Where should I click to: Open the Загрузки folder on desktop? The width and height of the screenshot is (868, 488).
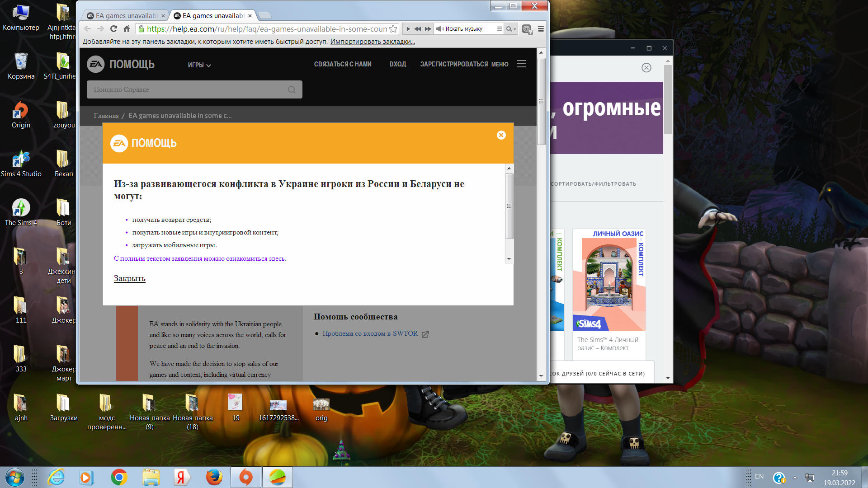64,408
